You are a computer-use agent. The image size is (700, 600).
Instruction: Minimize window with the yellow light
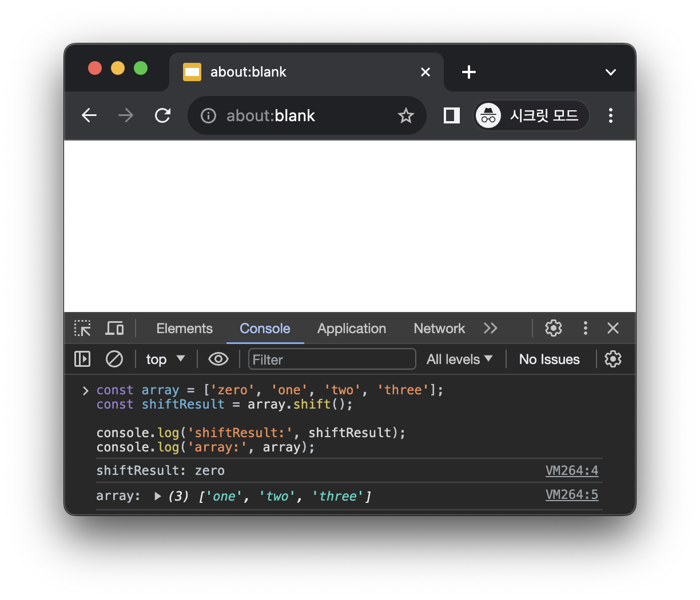118,68
